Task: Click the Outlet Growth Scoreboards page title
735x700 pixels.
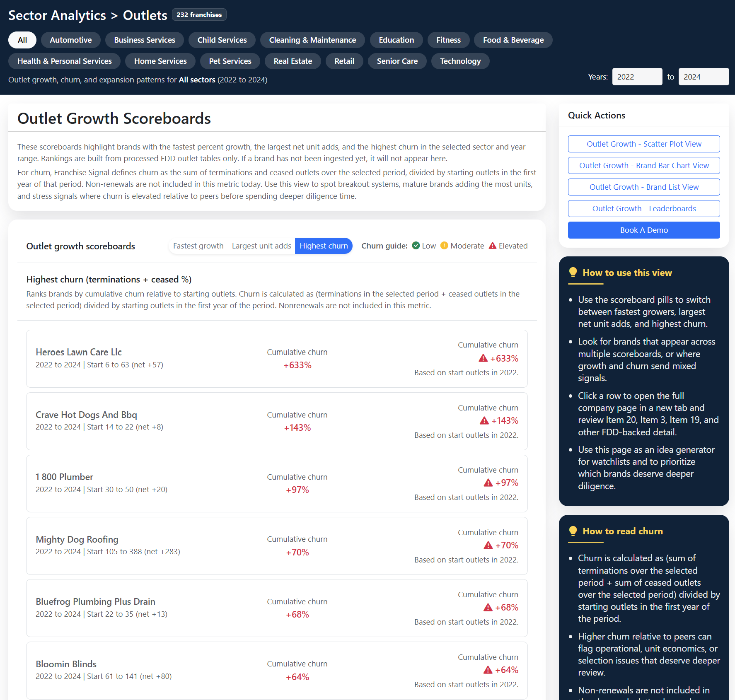Action: pyautogui.click(x=114, y=118)
